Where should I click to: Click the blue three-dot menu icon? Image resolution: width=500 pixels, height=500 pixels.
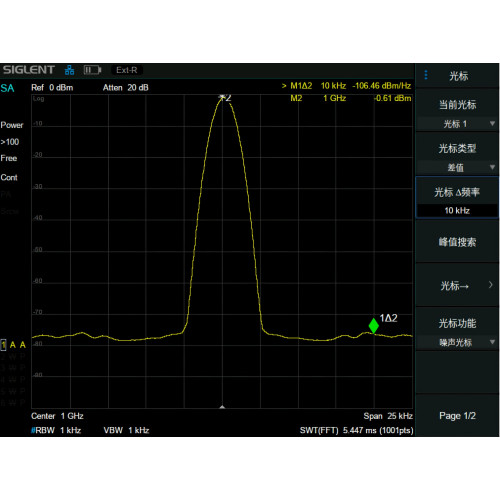(426, 75)
